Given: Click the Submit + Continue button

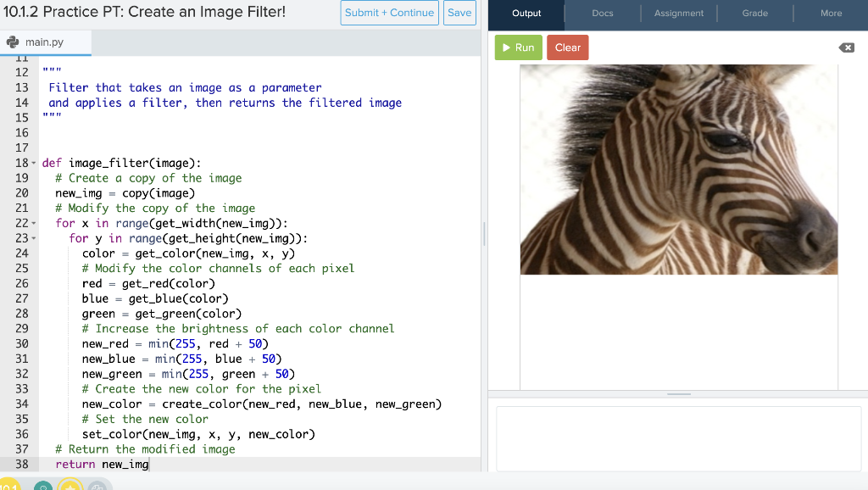Looking at the screenshot, I should click(389, 13).
